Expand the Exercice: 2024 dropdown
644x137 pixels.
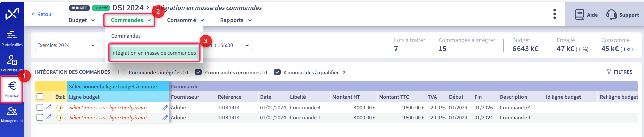[x=67, y=45]
